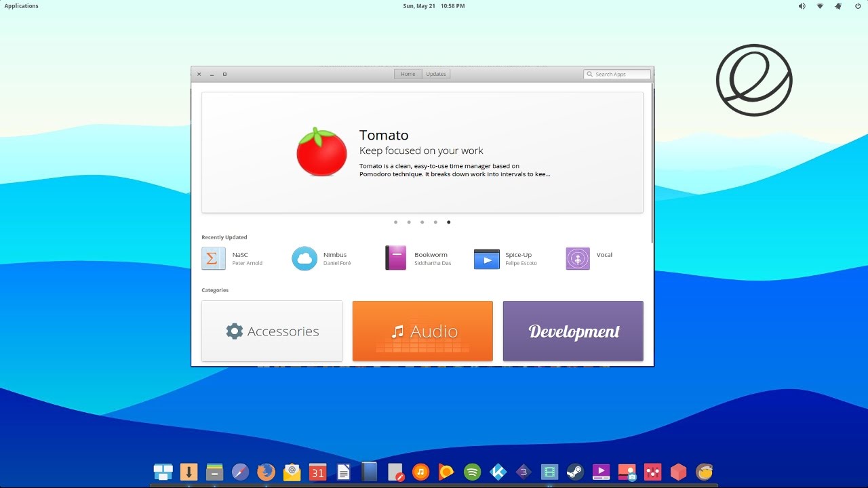This screenshot has height=488, width=868.
Task: Open the screenshot camera dock icon
Action: tap(627, 472)
